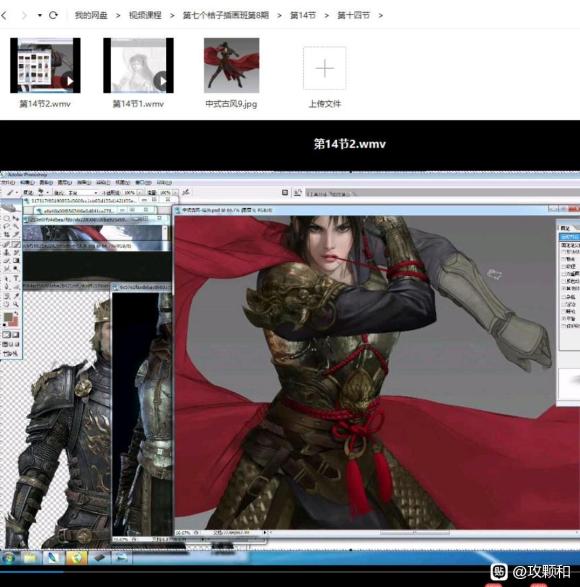Enable the airbrush icon in options bar
Screen dimensions: 580x587
[186, 192]
